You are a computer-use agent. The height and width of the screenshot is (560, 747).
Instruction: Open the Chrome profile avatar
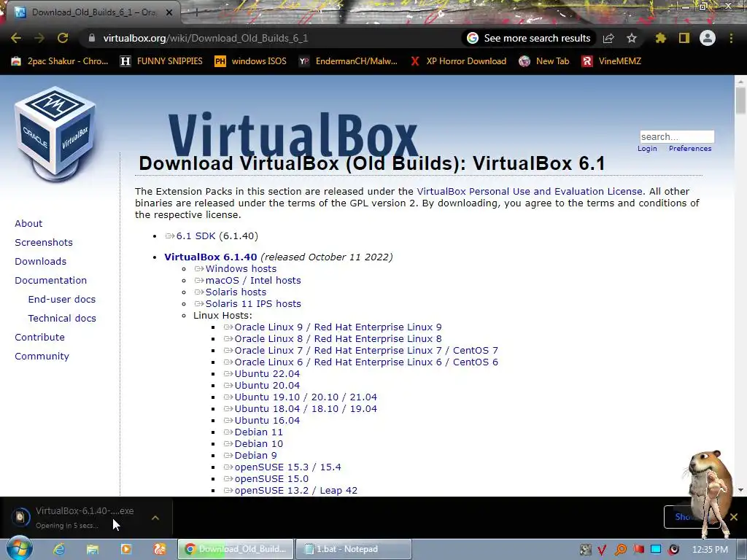(708, 38)
